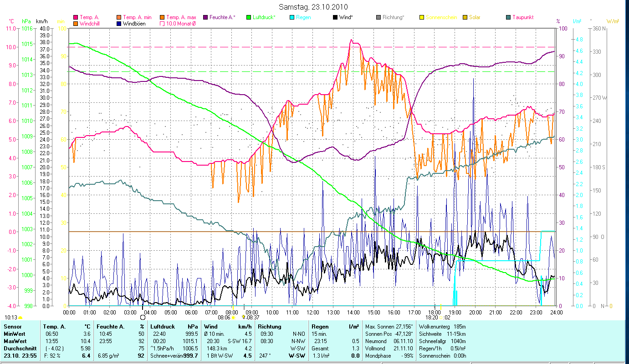This screenshot has width=629, height=364.
Task: Click the Temp. A. legend color box
Action: point(76,18)
